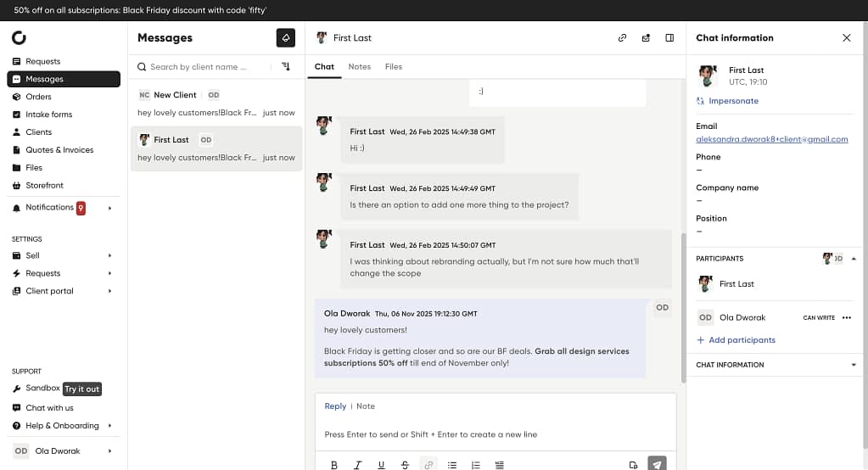Click the 'Try it out' badge

(x=82, y=389)
